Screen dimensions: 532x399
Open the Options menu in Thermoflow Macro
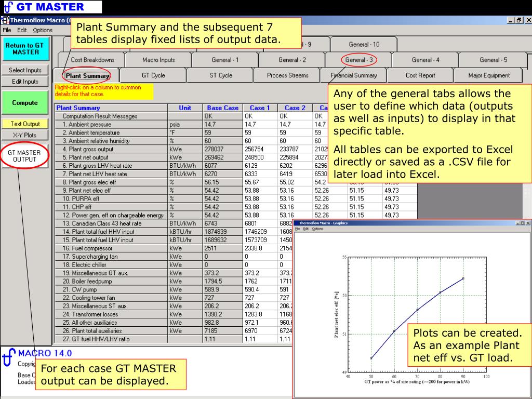pyautogui.click(x=43, y=30)
